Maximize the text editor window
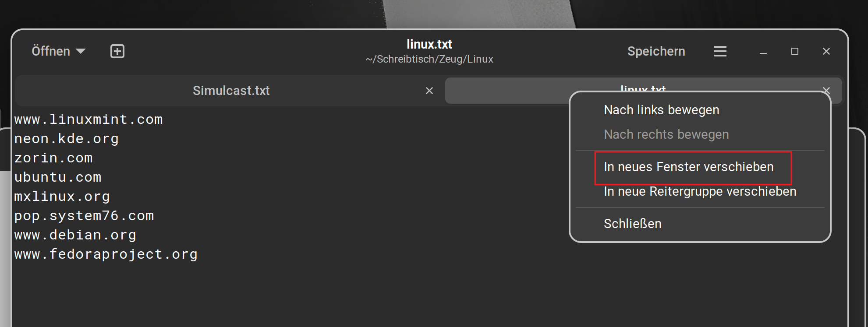Viewport: 868px width, 327px height. pyautogui.click(x=795, y=51)
